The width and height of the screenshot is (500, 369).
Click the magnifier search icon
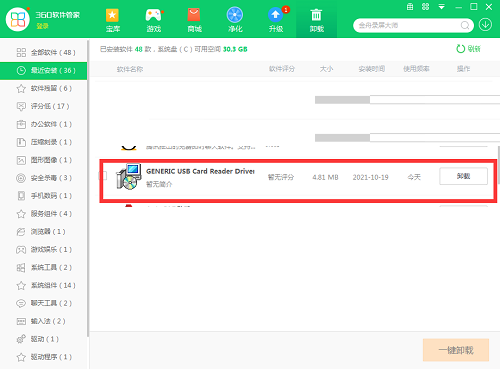465,25
